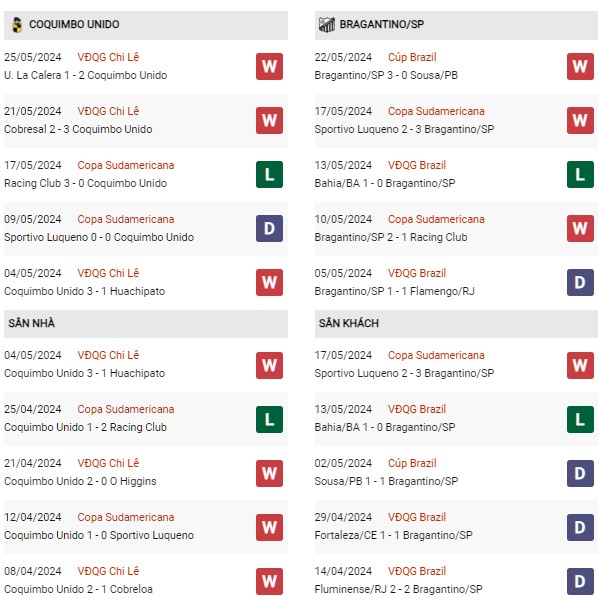Click the BRAGANTINO/SP team header

point(456,25)
